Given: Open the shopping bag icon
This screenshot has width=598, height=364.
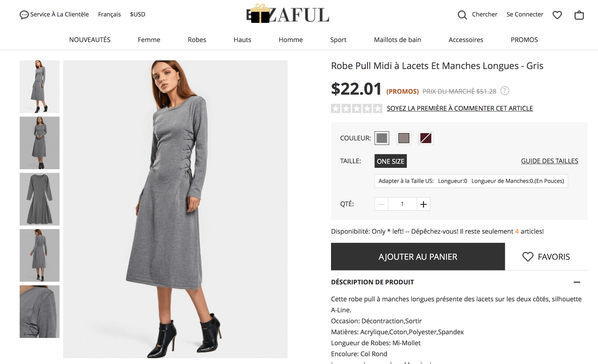Looking at the screenshot, I should 579,15.
